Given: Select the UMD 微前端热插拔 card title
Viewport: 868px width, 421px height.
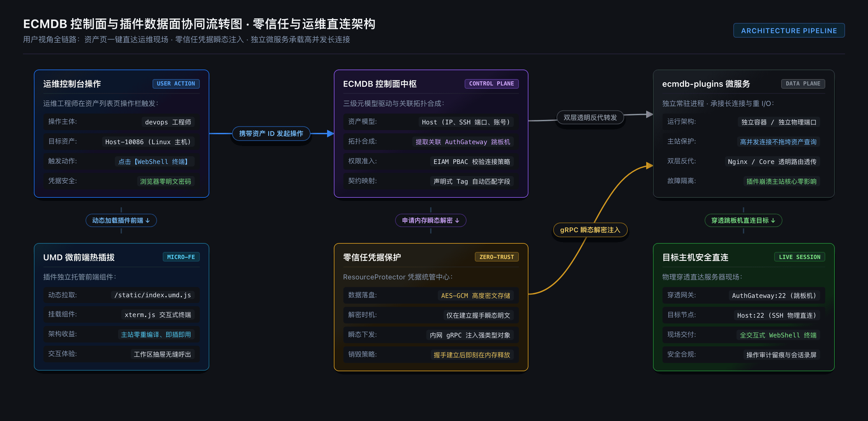Looking at the screenshot, I should (79, 257).
